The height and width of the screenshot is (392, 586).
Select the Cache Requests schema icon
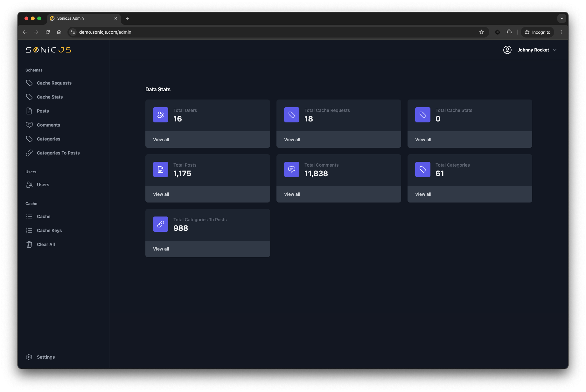[x=29, y=83]
